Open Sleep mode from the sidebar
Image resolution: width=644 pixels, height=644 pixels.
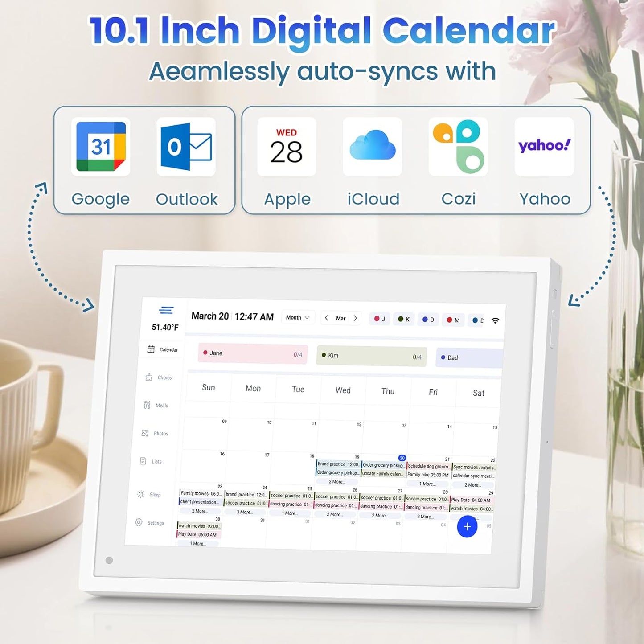pyautogui.click(x=149, y=494)
